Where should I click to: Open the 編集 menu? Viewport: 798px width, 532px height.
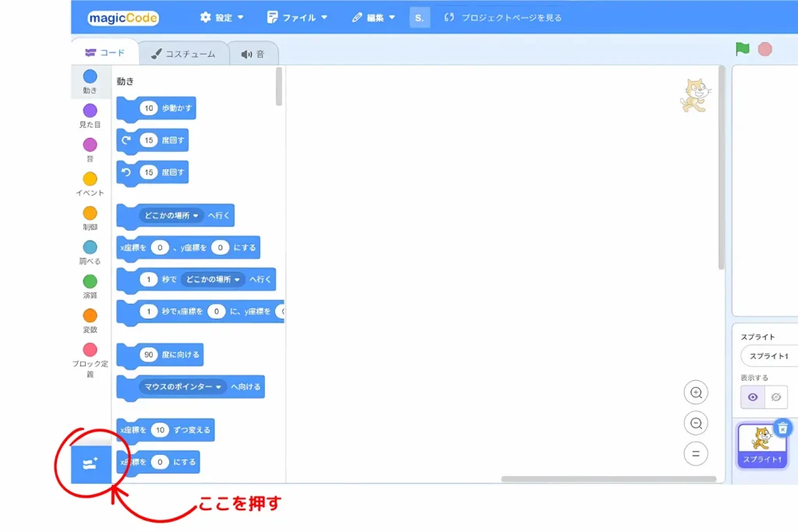(x=374, y=17)
